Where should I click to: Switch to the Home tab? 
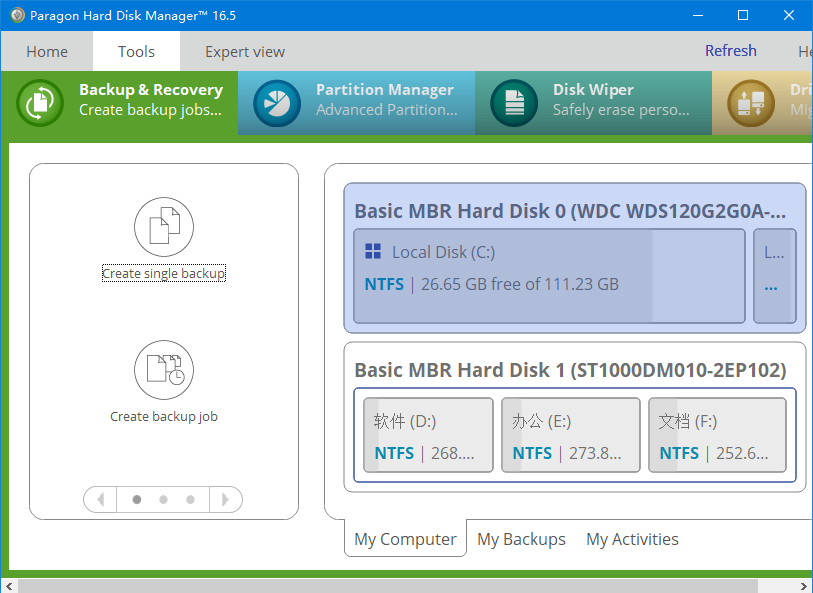(47, 51)
